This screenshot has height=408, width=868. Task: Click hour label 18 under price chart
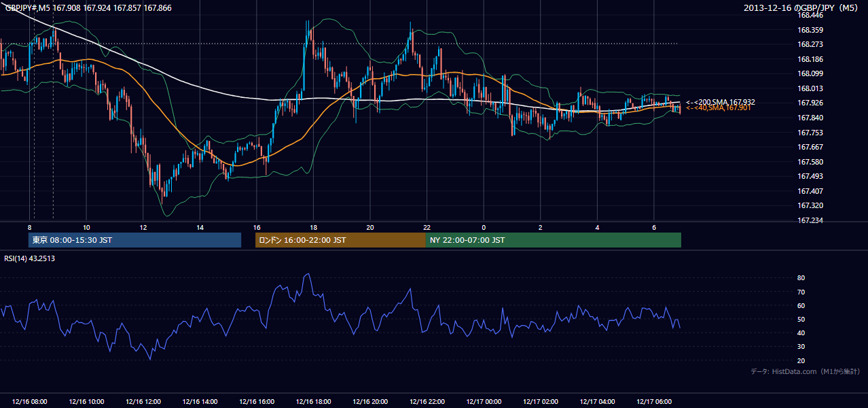pos(313,227)
